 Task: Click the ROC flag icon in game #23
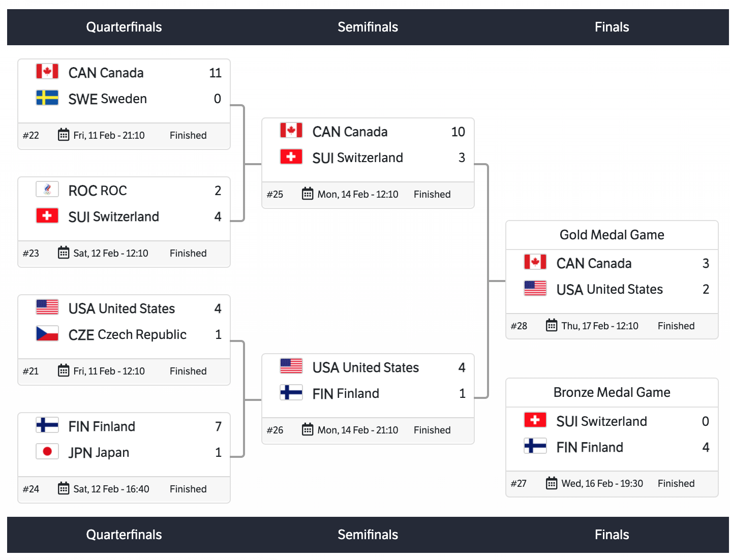pyautogui.click(x=47, y=190)
